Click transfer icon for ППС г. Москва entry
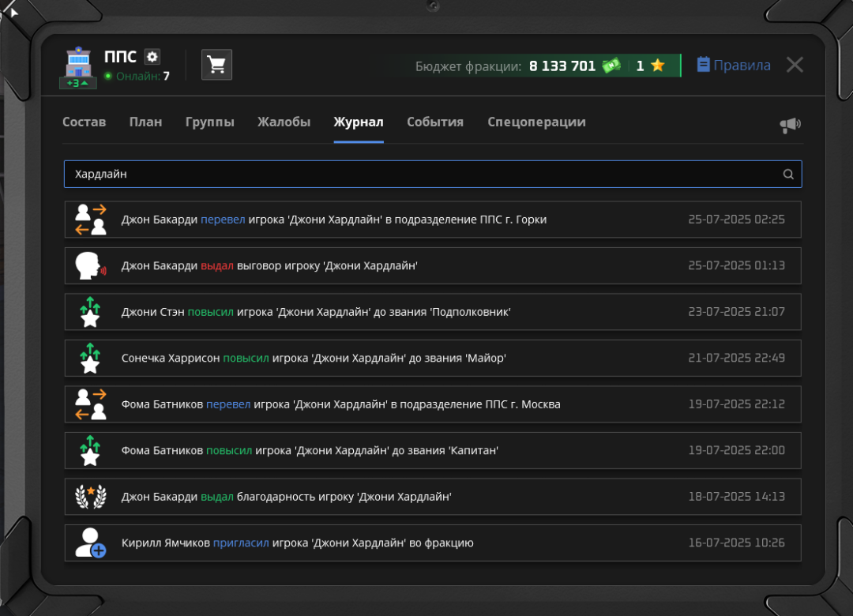The width and height of the screenshot is (853, 616). 90,404
